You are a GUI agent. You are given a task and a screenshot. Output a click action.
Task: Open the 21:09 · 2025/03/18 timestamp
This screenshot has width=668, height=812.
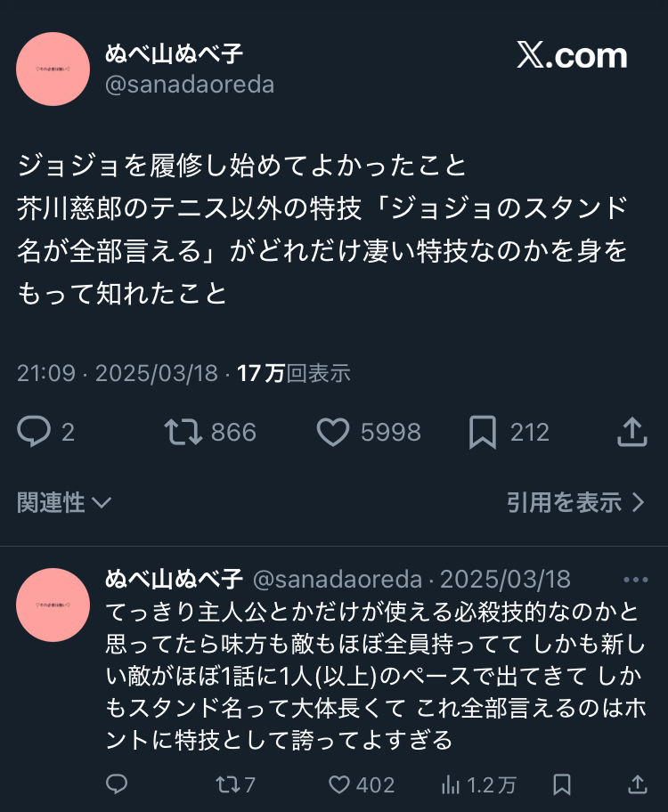coord(117,373)
